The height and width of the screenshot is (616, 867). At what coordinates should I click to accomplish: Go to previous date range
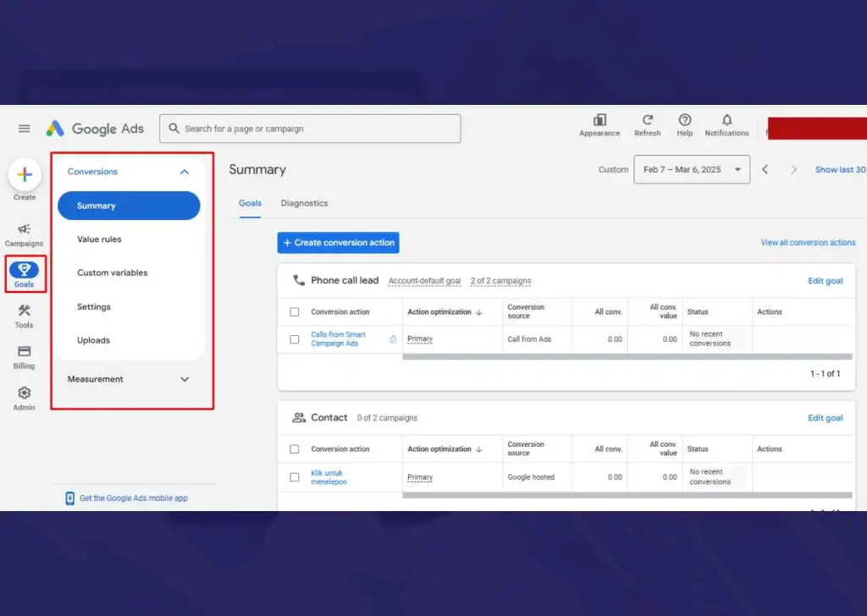(x=765, y=169)
